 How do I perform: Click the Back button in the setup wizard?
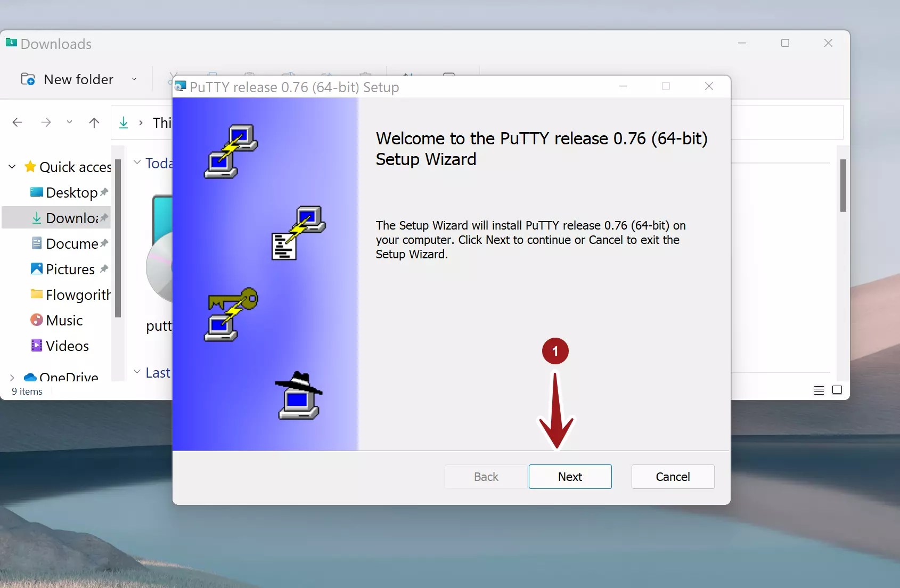(x=485, y=477)
